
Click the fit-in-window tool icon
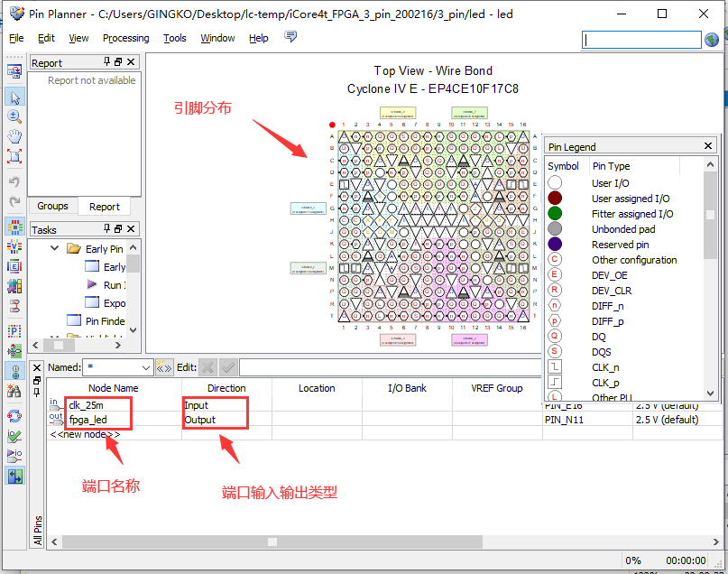coord(14,156)
